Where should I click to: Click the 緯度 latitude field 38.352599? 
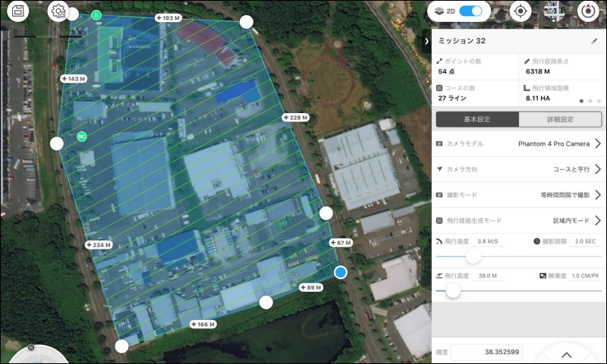(486, 352)
